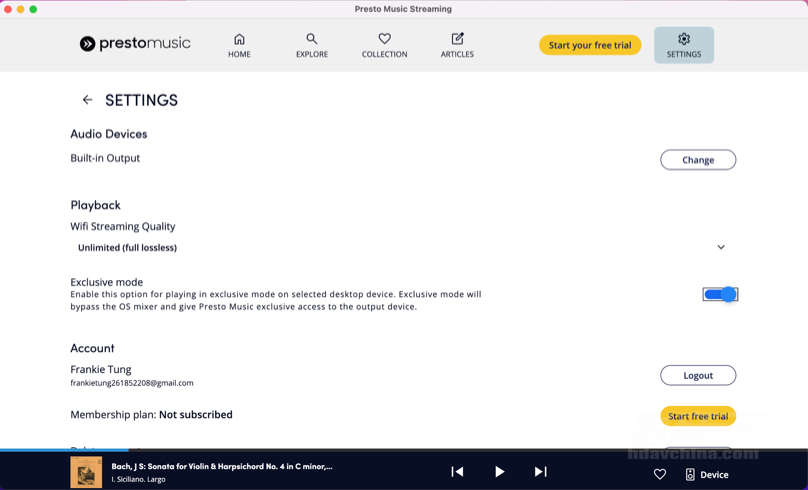Click the Built-in Output label

coord(105,158)
